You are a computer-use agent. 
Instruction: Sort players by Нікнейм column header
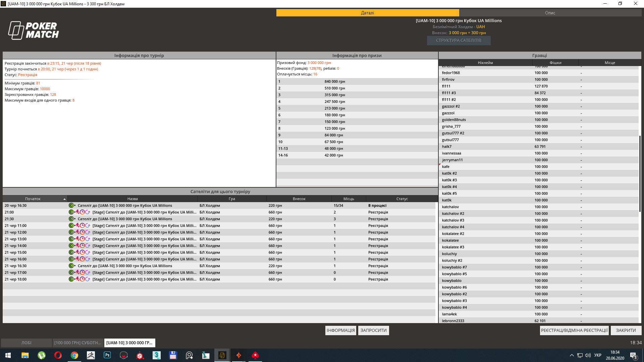coord(485,63)
